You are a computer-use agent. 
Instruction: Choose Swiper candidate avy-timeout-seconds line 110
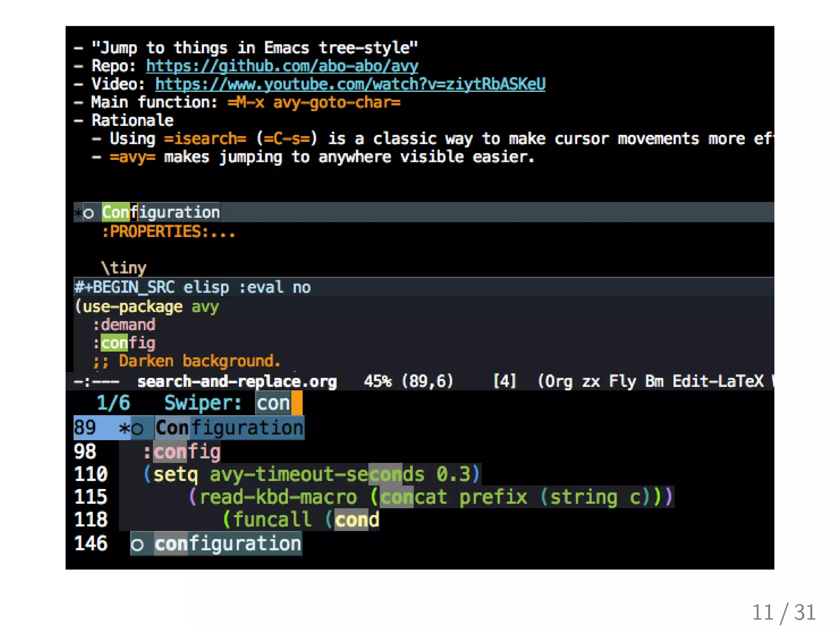click(x=312, y=475)
